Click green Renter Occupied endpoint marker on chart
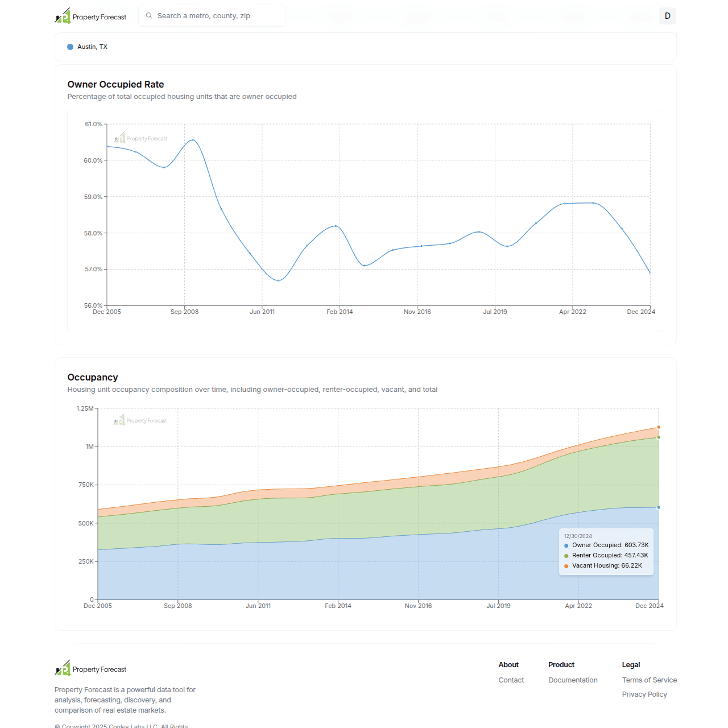Viewport: 728px width, 728px height. point(659,437)
